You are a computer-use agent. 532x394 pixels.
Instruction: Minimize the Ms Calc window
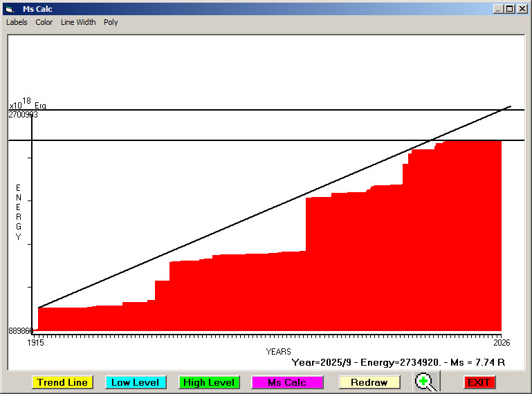tap(498, 9)
